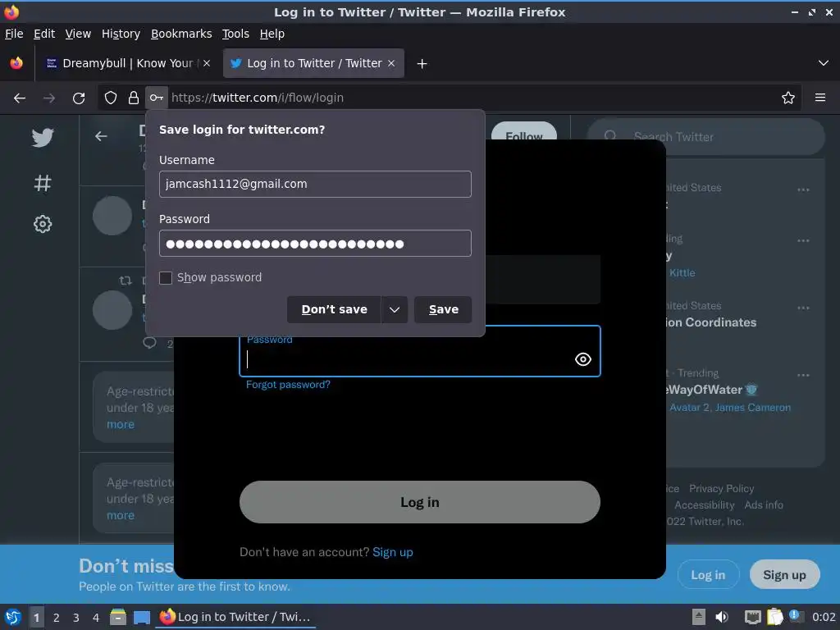Click the show desktop taskbar icon
The width and height of the screenshot is (840, 630).
tap(142, 617)
